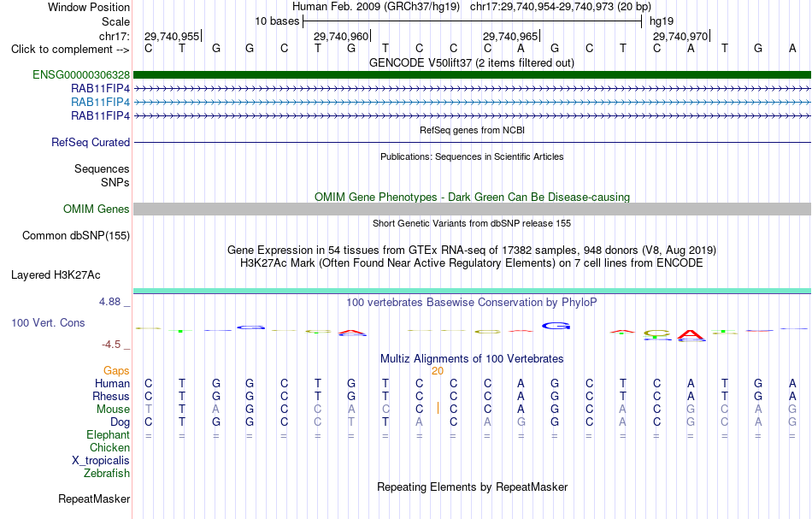Click the light blue RAB11FIP4 transcript label
812x519 pixels.
click(x=101, y=102)
